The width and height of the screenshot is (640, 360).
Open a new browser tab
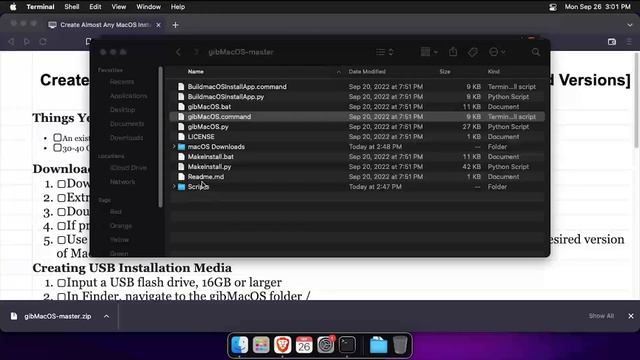tap(176, 25)
